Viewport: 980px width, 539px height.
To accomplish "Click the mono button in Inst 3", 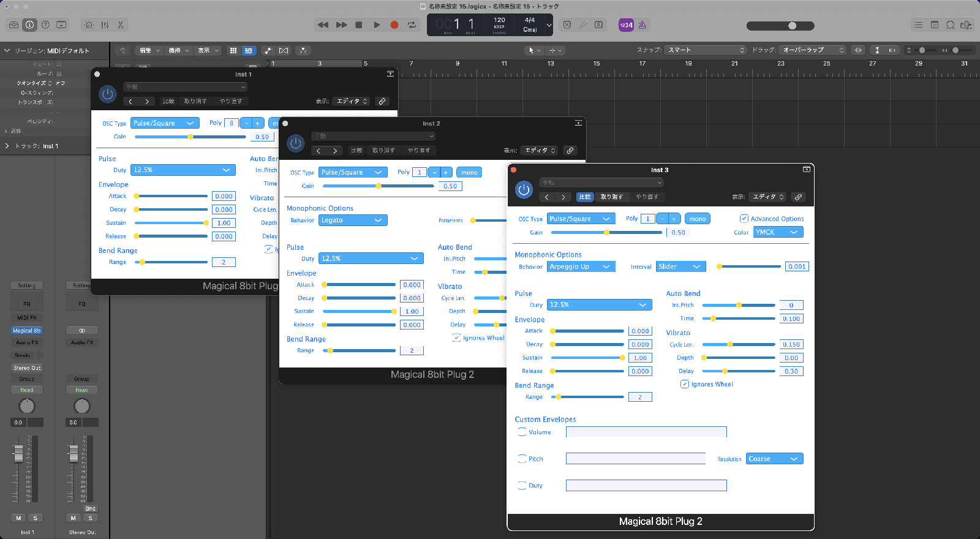I will [697, 219].
